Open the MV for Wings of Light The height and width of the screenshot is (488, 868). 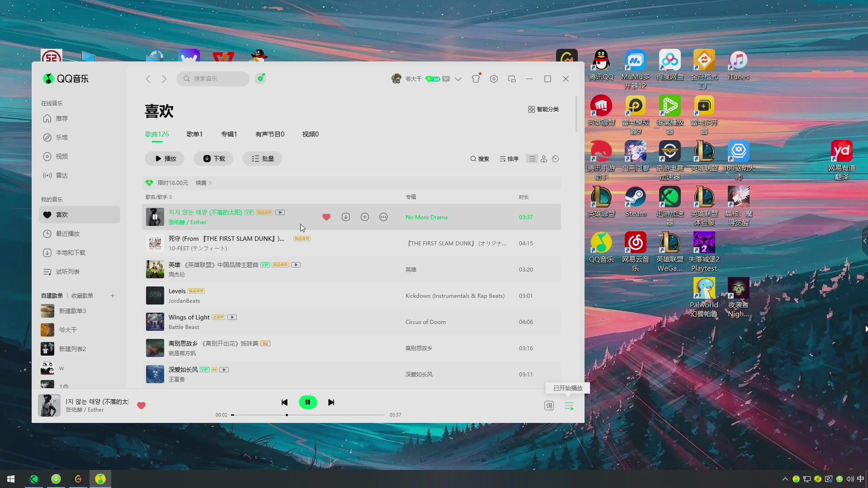[x=232, y=317]
